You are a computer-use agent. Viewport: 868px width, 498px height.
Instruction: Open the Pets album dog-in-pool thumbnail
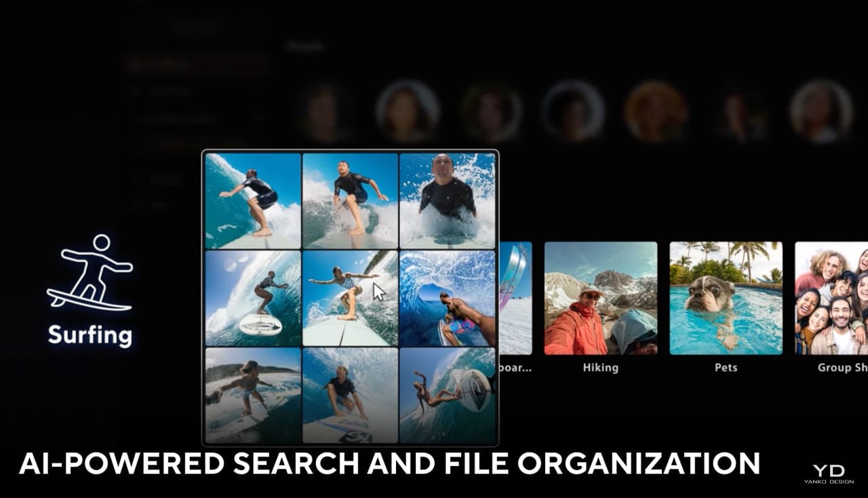coord(726,298)
